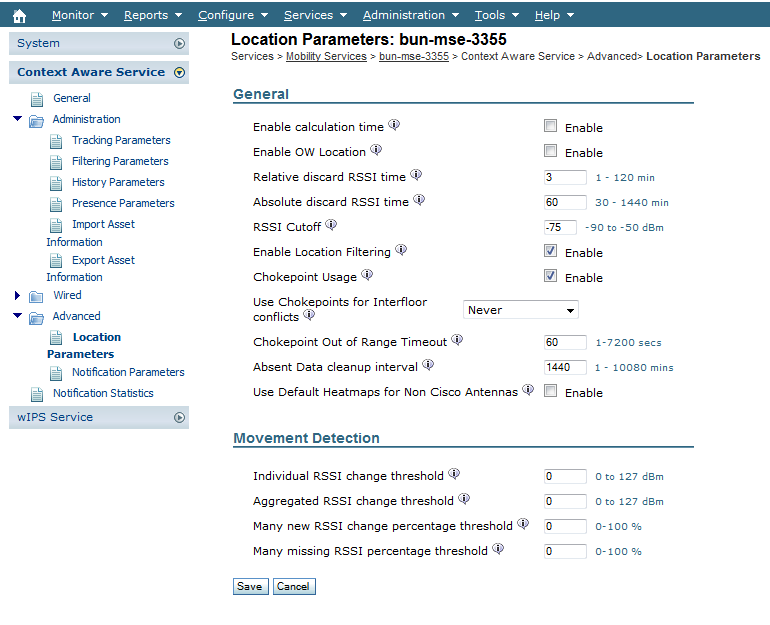Click the Home icon in the top bar

[x=19, y=15]
